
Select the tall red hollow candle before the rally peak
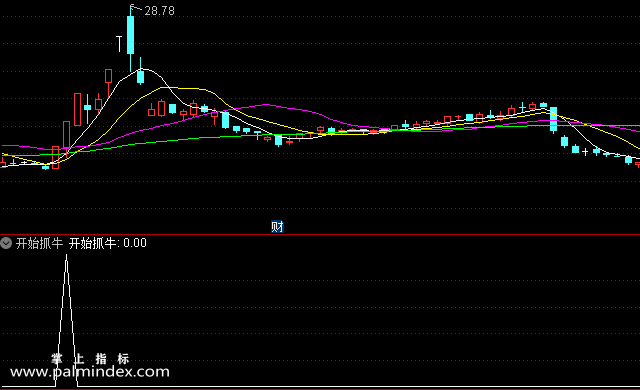click(x=77, y=109)
